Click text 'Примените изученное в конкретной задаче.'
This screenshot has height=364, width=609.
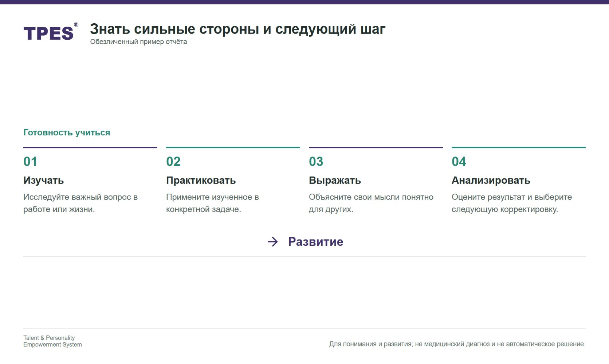click(213, 203)
